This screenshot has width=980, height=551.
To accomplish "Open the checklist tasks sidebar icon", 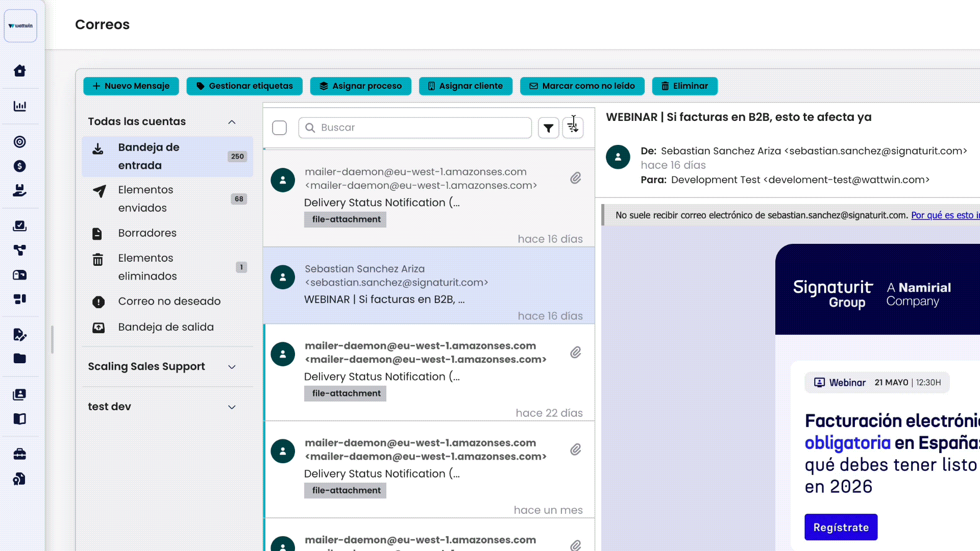I will [x=20, y=226].
